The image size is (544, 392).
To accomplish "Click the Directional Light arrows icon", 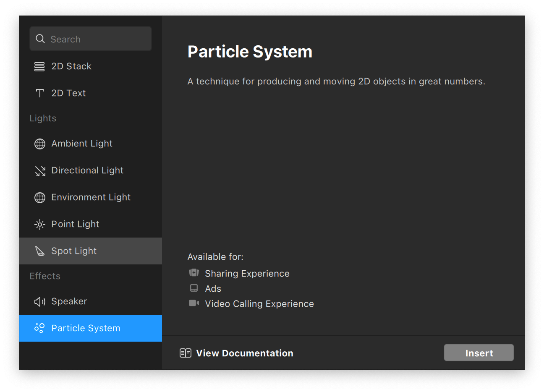I will [x=40, y=171].
